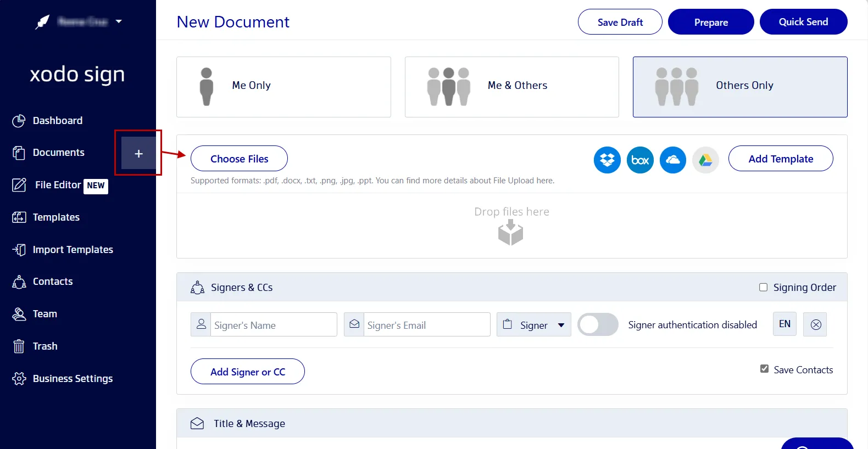Open Business Settings
The image size is (868, 449).
coord(73,379)
